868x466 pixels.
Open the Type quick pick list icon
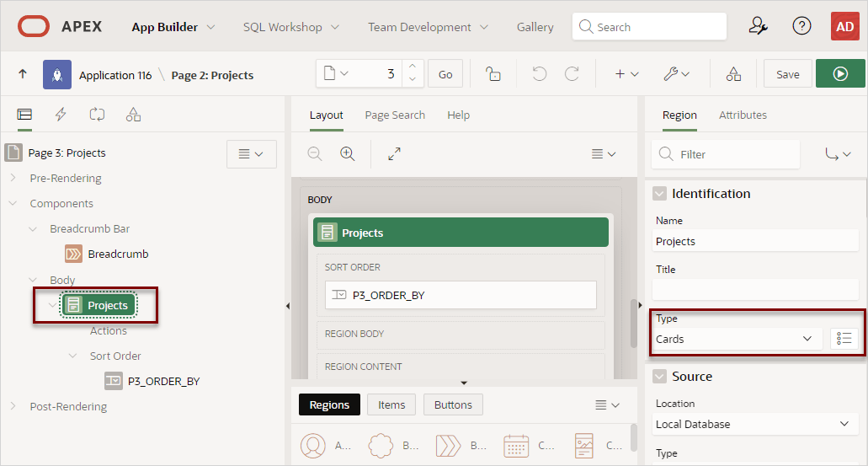[x=844, y=339]
